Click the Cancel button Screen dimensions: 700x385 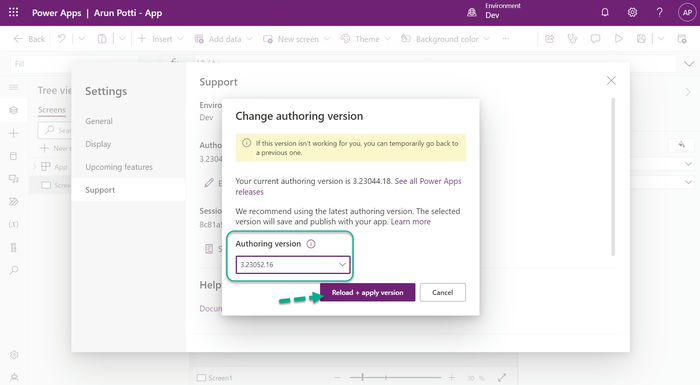[442, 292]
